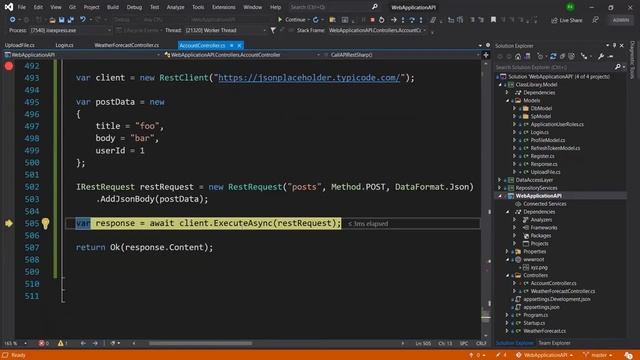Open the master branch dropdown in status bar
The image size is (640, 360).
tap(598, 355)
